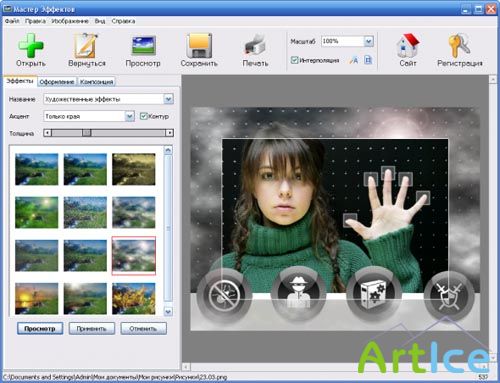Uncheck the Контур checkbox
Viewport: 500px width, 383px height.
coord(144,116)
